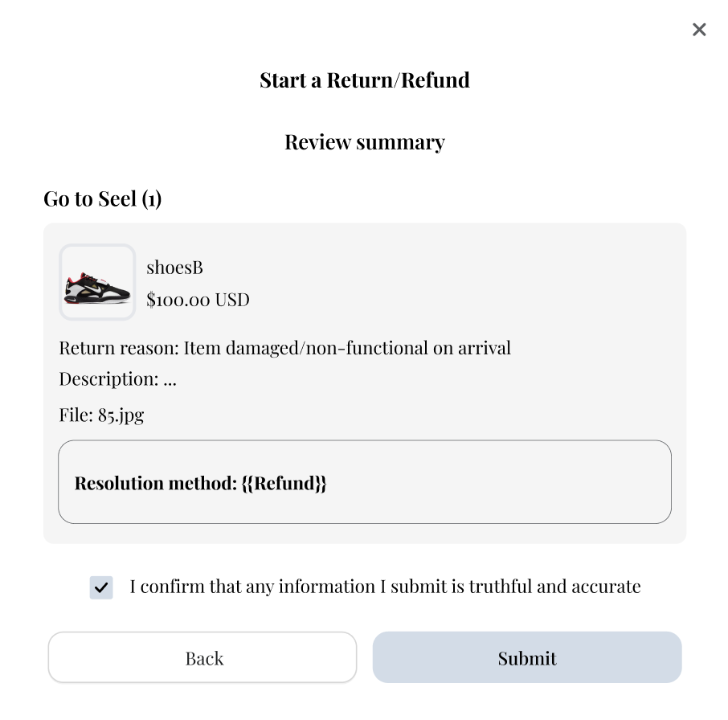728x720 pixels.
Task: Click the 'Description:' label
Action: (x=108, y=379)
